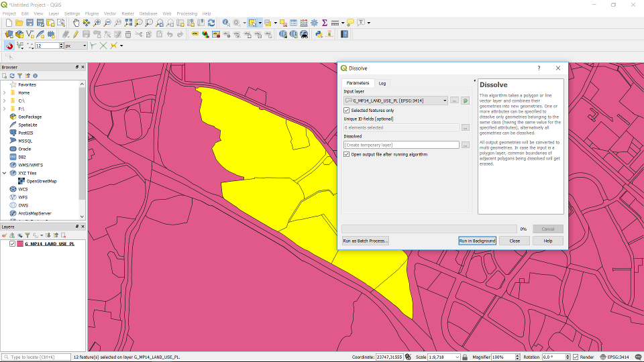Enable snapping with the magnet icon

pyautogui.click(x=9, y=46)
